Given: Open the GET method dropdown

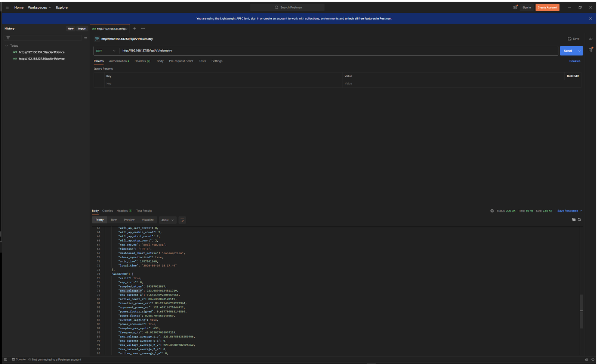Looking at the screenshot, I should pos(106,51).
